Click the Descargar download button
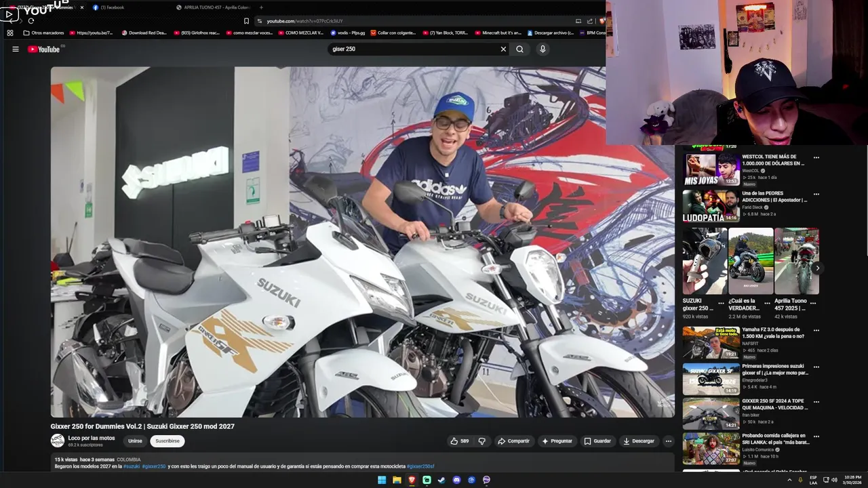This screenshot has width=868, height=488. coord(639,441)
